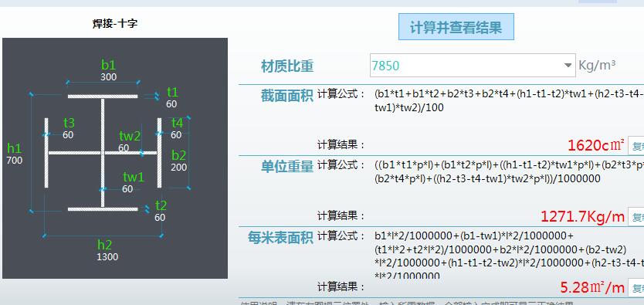The image size is (644, 305).
Task: Copy the 单位重量 result with 复制
Action: pyautogui.click(x=636, y=216)
